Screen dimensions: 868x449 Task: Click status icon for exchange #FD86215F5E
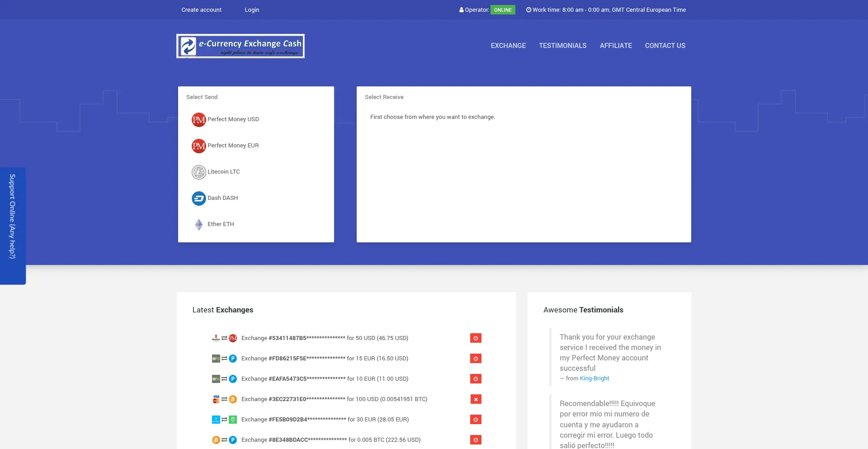pyautogui.click(x=476, y=359)
